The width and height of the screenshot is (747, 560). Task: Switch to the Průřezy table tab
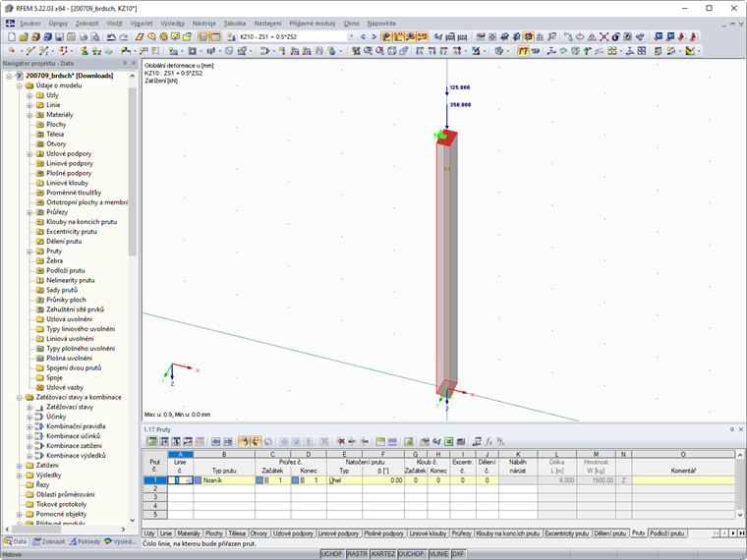pos(461,533)
